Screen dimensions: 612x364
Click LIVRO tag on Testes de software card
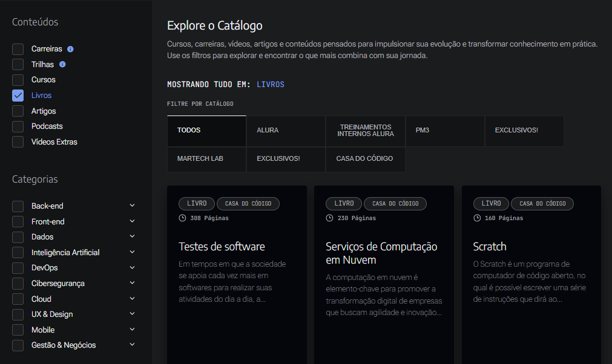coord(197,203)
